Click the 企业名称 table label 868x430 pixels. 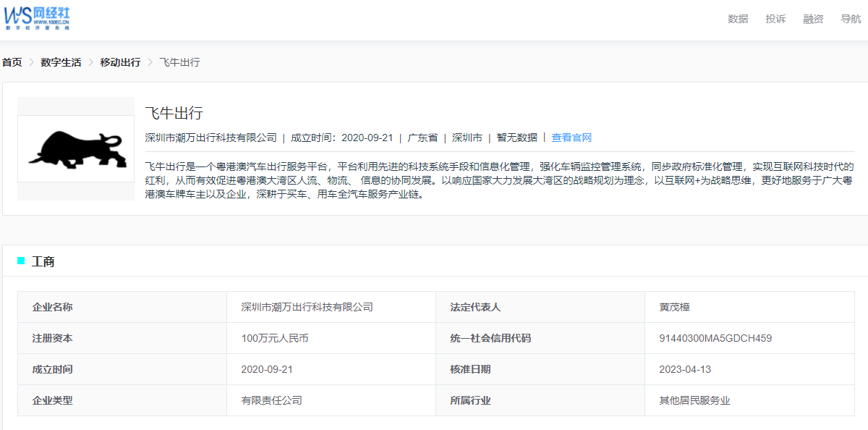click(x=53, y=307)
